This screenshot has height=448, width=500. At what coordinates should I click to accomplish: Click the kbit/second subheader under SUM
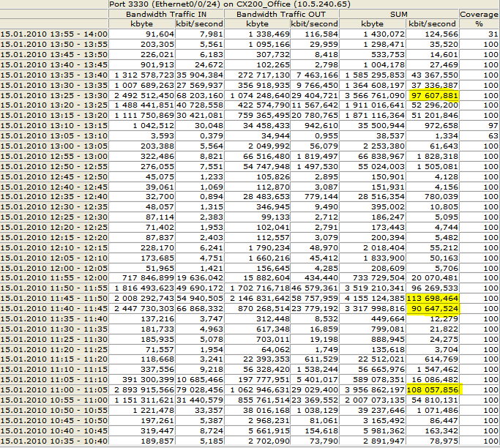pos(433,24)
